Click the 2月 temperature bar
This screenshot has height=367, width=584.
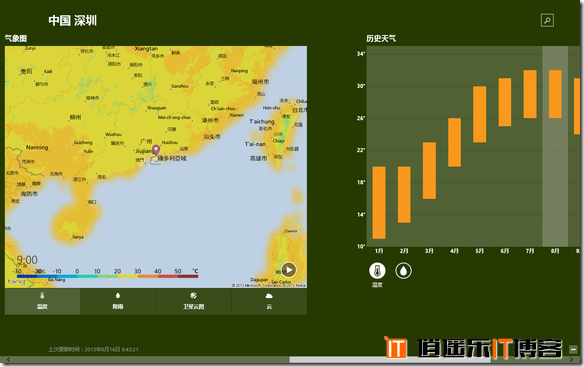(404, 194)
